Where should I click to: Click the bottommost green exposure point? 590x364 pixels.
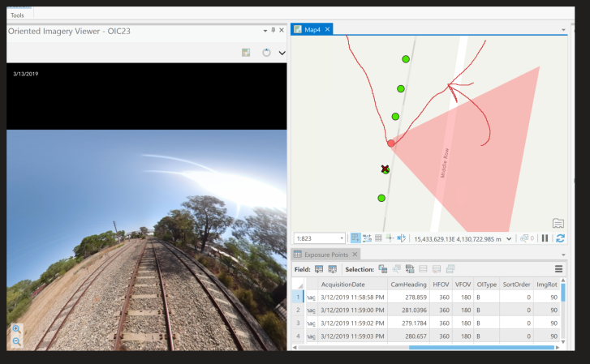click(381, 198)
